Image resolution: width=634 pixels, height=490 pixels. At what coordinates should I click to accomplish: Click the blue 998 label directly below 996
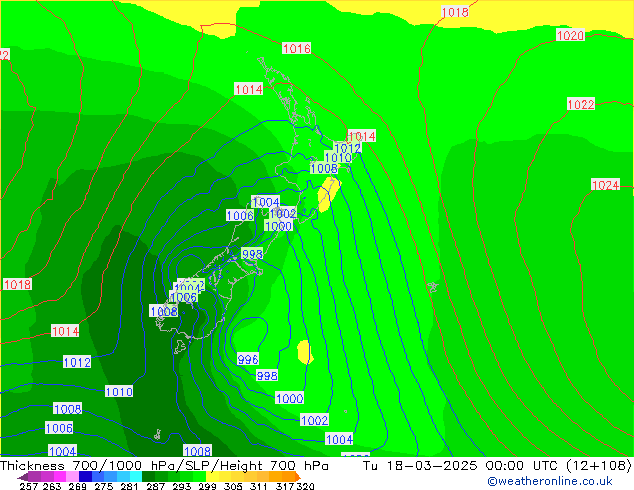[267, 376]
